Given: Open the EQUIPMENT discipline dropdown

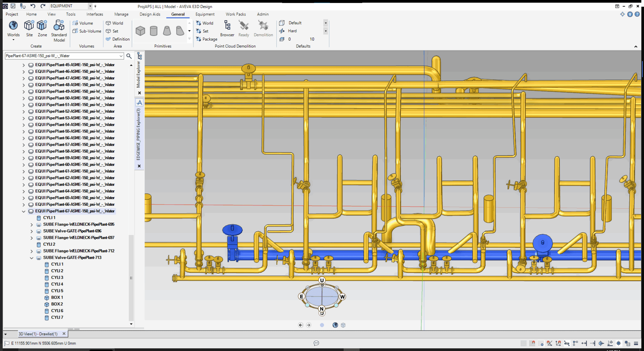Looking at the screenshot, I should pos(90,6).
